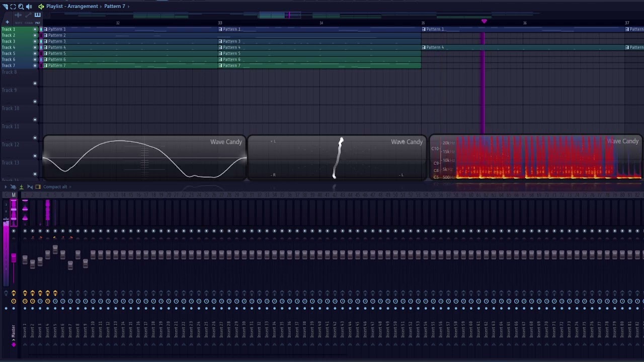644x362 pixels.
Task: Click the Wave Candy spectrogram display
Action: pyautogui.click(x=536, y=157)
